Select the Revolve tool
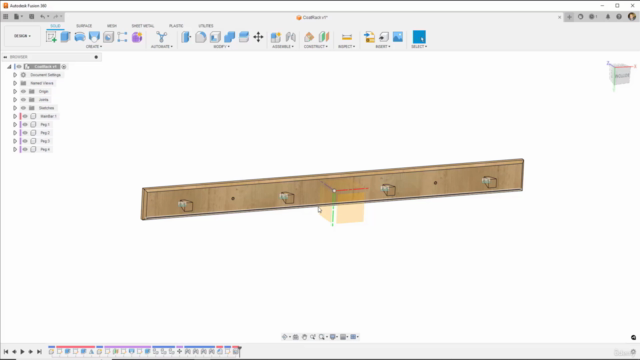640x360 pixels. point(80,37)
